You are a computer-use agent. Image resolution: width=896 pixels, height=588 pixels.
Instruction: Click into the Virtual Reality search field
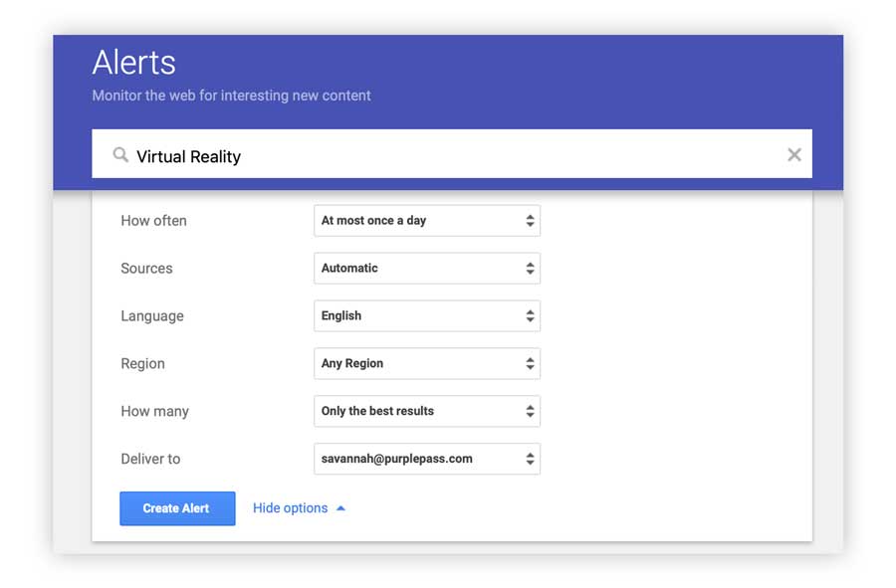pyautogui.click(x=451, y=153)
